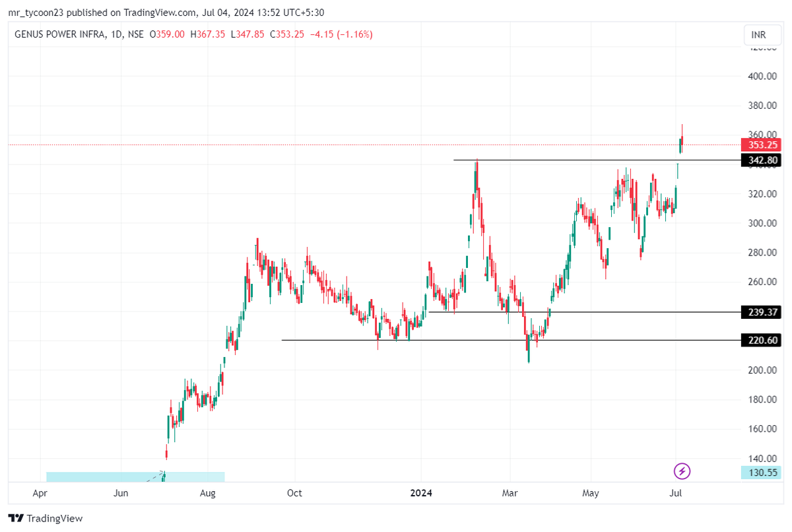Select the 353.25 current price label
This screenshot has width=792, height=532.
point(761,145)
